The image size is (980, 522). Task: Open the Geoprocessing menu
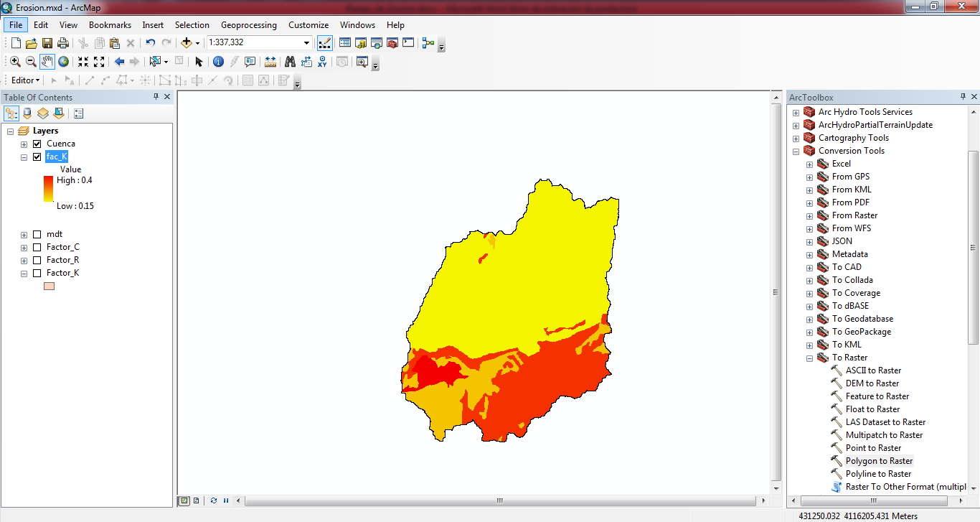click(x=248, y=24)
